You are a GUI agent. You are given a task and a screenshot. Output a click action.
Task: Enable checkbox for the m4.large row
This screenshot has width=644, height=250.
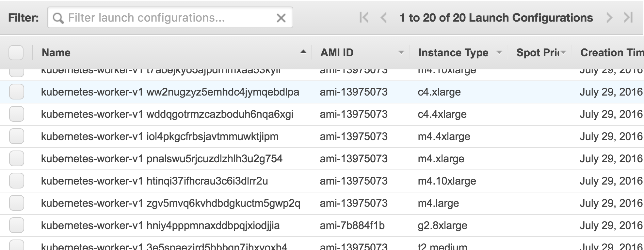[16, 203]
